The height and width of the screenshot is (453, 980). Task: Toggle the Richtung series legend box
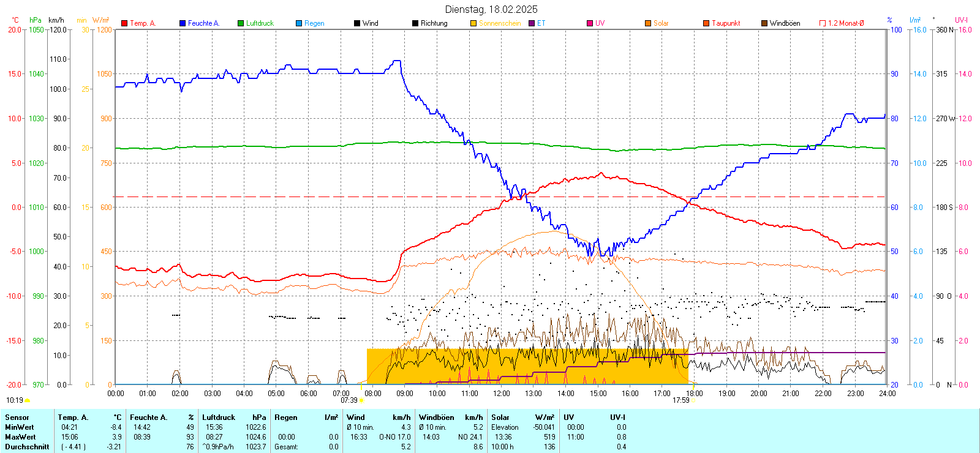click(415, 23)
